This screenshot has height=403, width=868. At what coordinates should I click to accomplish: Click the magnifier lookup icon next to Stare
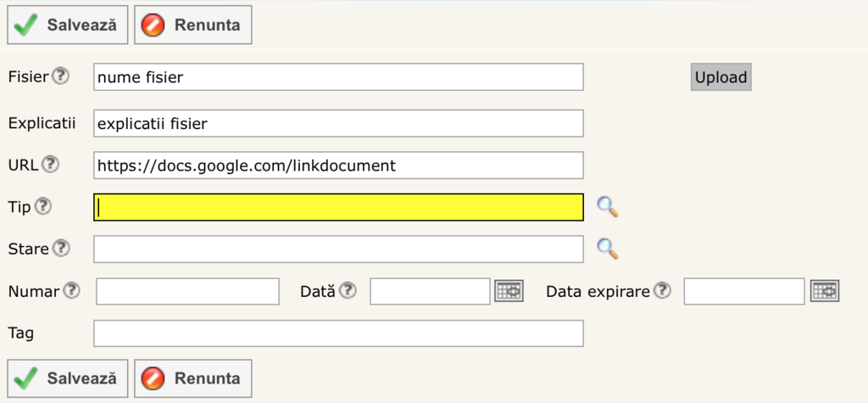[607, 249]
